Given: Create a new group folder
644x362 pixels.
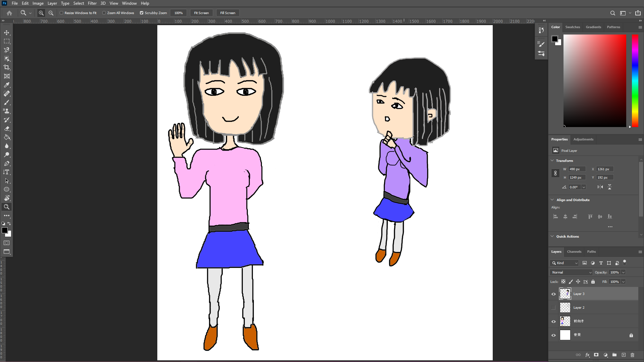Looking at the screenshot, I should 614,355.
